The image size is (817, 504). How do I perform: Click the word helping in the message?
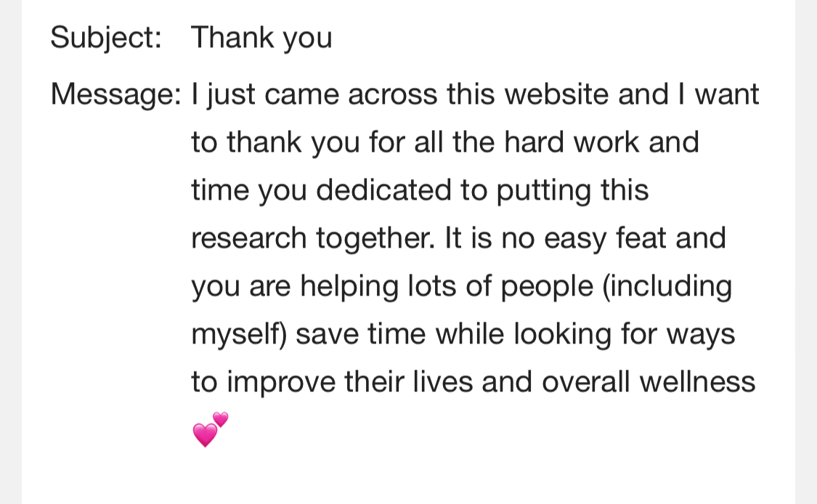[x=349, y=285]
